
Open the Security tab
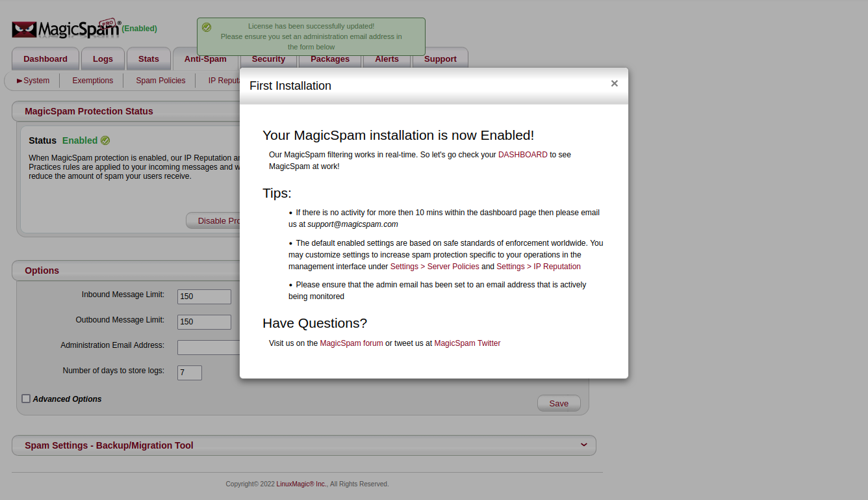coord(268,59)
